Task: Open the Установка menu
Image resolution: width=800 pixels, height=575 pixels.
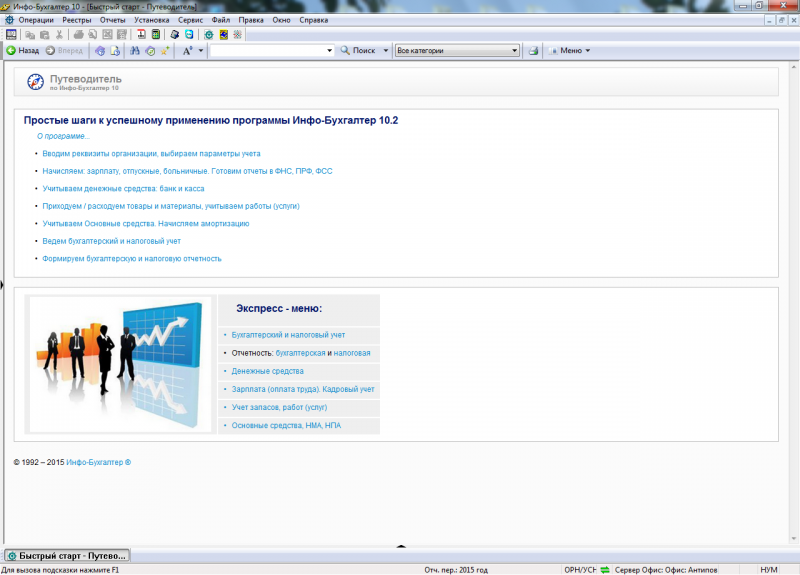Action: click(x=152, y=20)
